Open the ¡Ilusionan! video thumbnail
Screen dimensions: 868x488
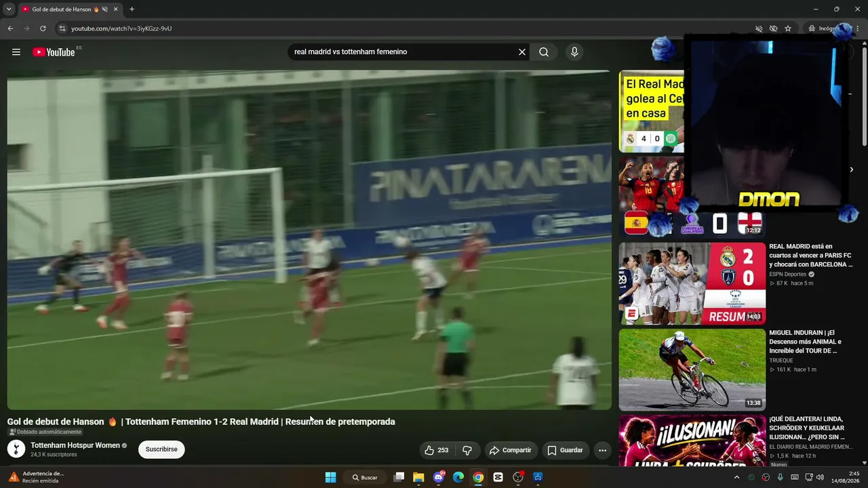692,441
